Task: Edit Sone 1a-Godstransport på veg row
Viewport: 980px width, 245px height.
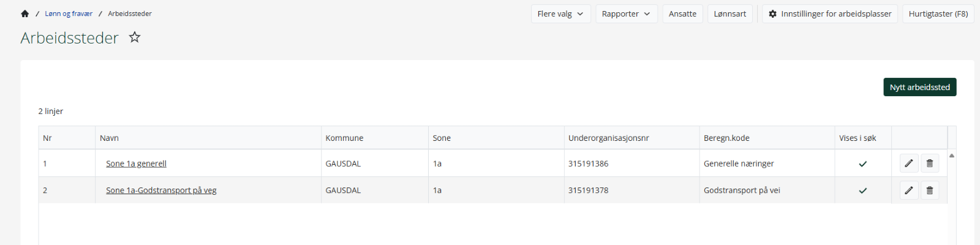Action: (x=909, y=190)
